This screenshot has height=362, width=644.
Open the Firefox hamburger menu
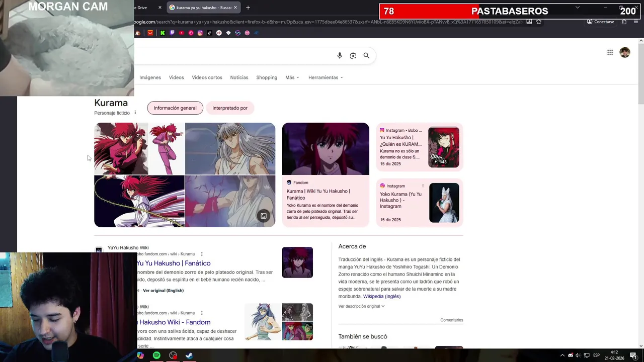(636, 22)
